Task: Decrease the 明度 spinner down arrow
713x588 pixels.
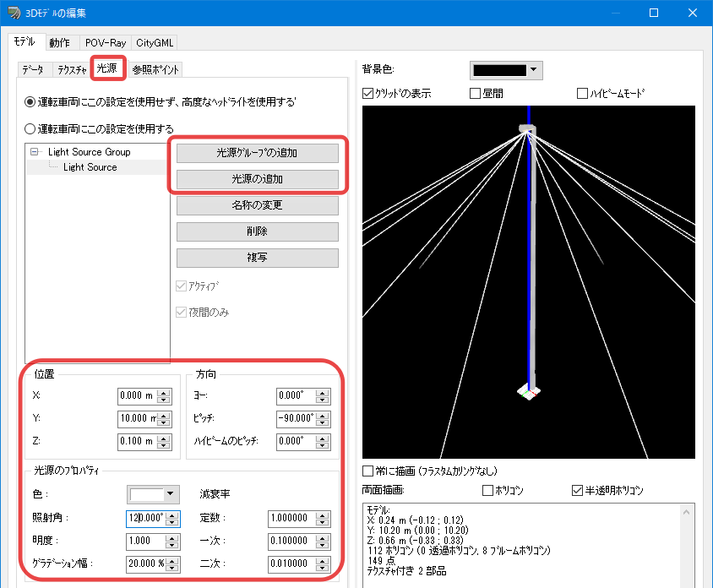Action: [171, 545]
